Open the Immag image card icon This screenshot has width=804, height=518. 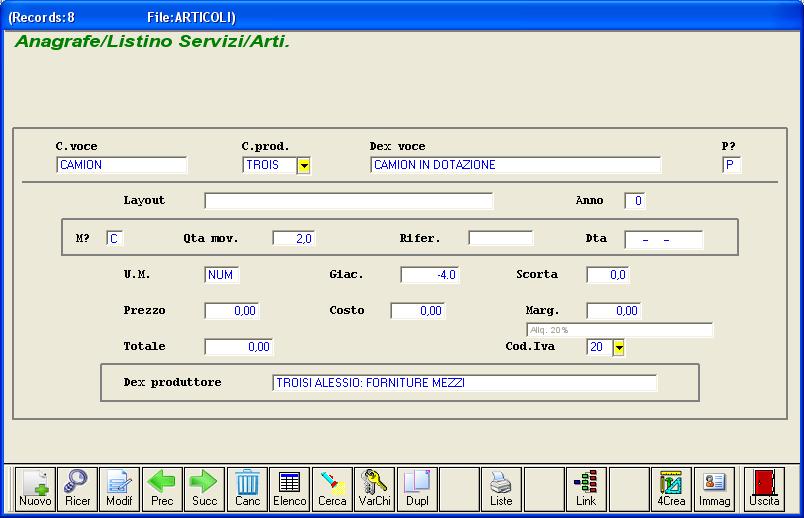coord(714,489)
